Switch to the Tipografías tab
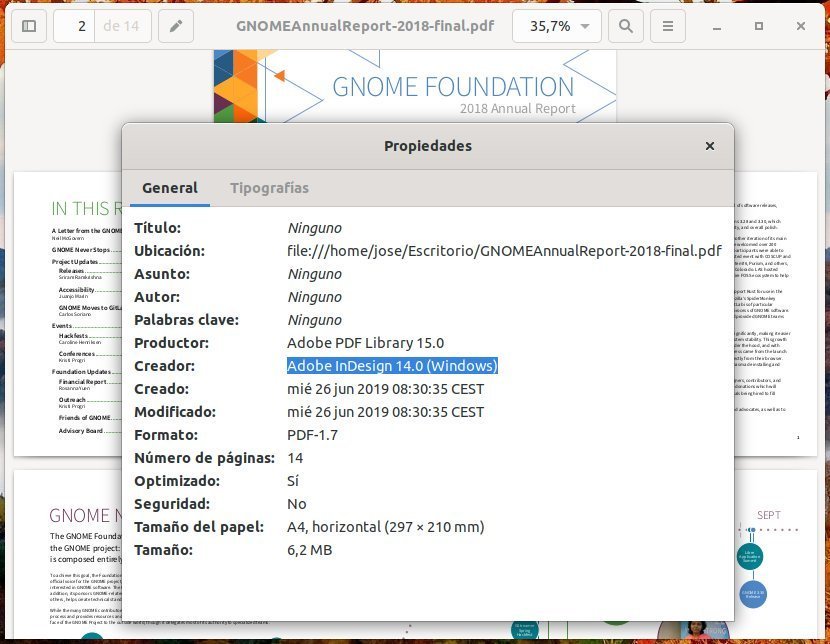 pyautogui.click(x=269, y=188)
